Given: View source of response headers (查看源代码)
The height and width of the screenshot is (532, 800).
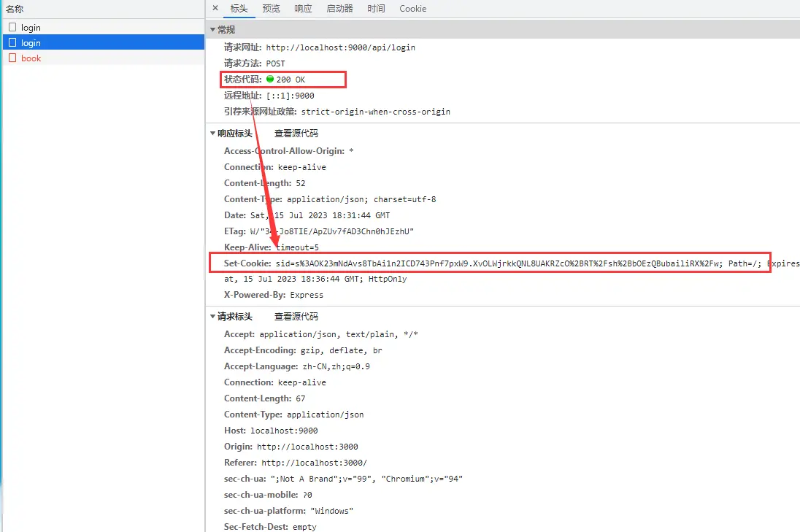Looking at the screenshot, I should [x=296, y=133].
